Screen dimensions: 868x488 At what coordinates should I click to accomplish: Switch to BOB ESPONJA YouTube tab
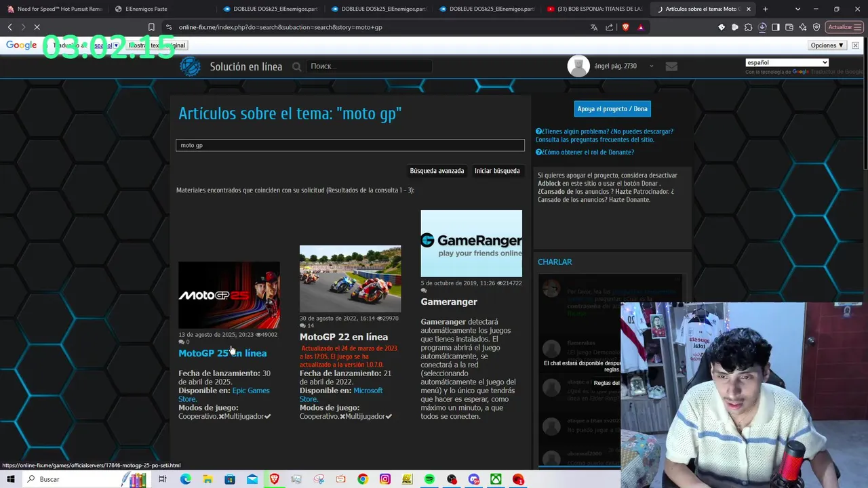point(595,9)
